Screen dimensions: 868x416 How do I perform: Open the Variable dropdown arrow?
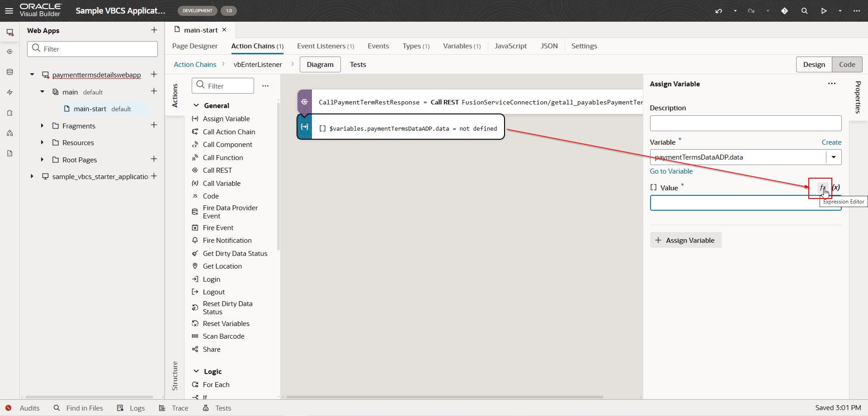click(834, 157)
